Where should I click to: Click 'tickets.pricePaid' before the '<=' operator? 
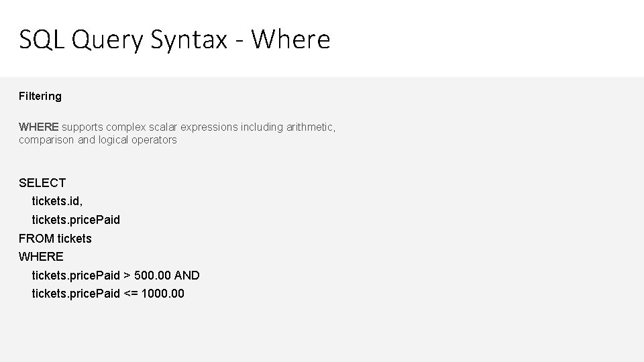tap(76, 294)
